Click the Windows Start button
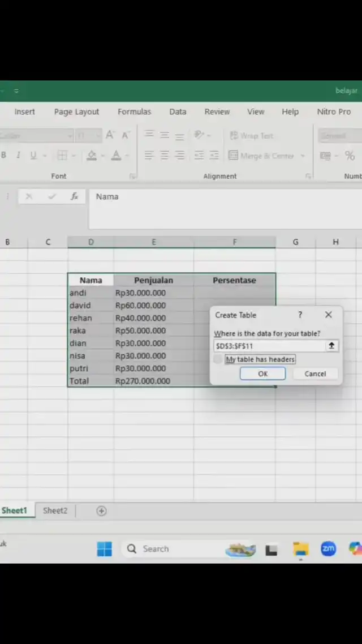 104,549
